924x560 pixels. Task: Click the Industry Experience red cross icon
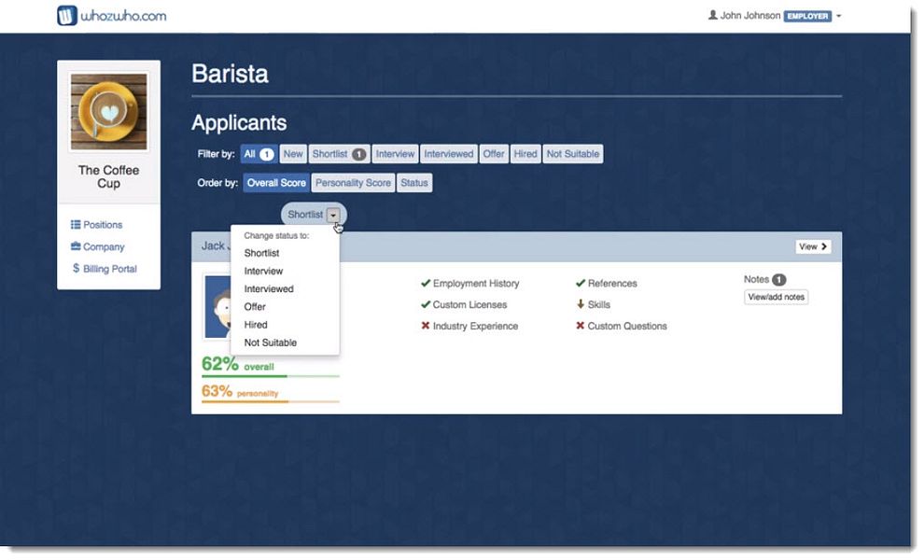coord(426,326)
